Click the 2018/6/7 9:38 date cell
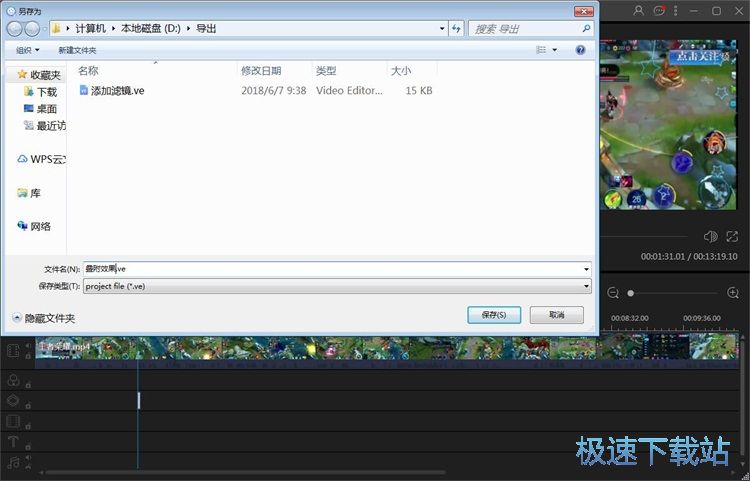The height and width of the screenshot is (481, 750). coord(274,90)
